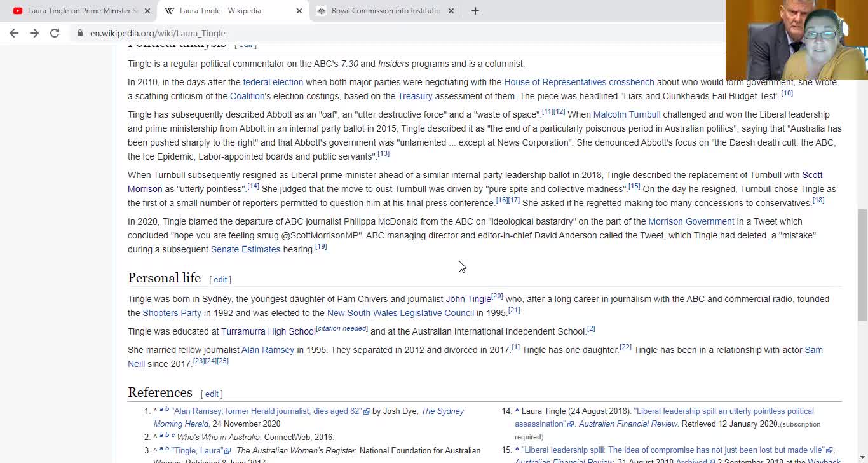Jump to citation [14]
The image size is (868, 463).
(253, 186)
